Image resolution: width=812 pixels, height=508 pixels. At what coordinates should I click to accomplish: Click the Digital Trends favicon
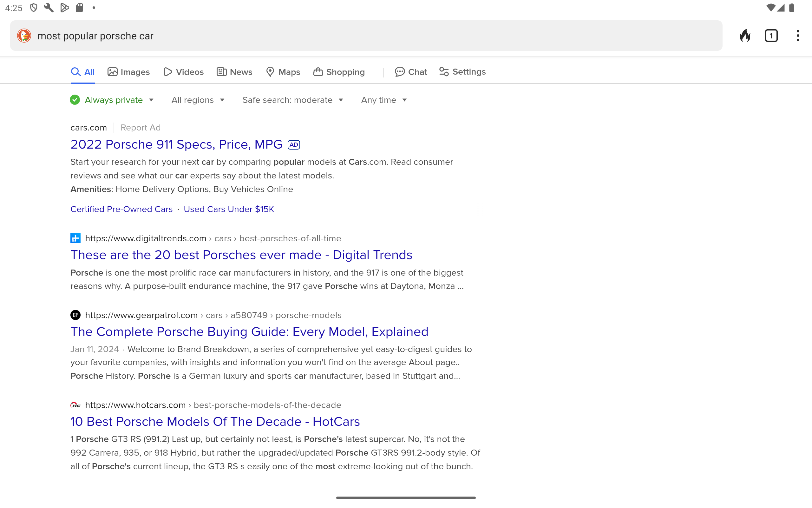75,238
